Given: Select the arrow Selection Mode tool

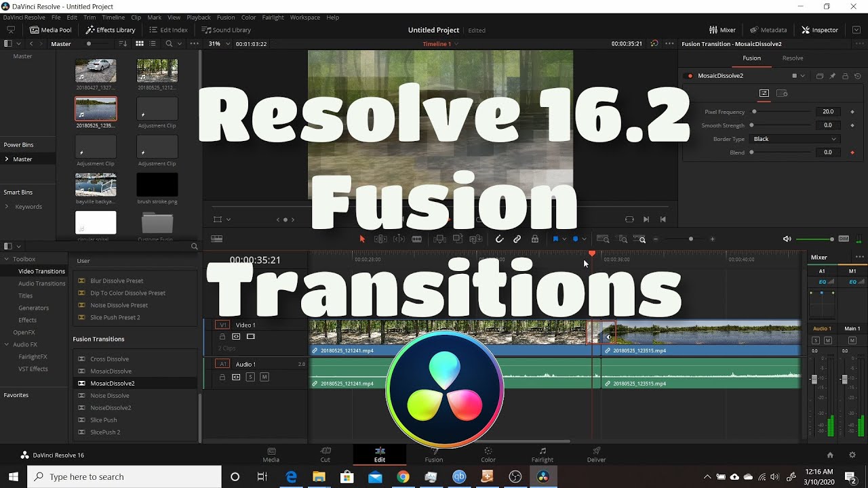Looking at the screenshot, I should [362, 239].
